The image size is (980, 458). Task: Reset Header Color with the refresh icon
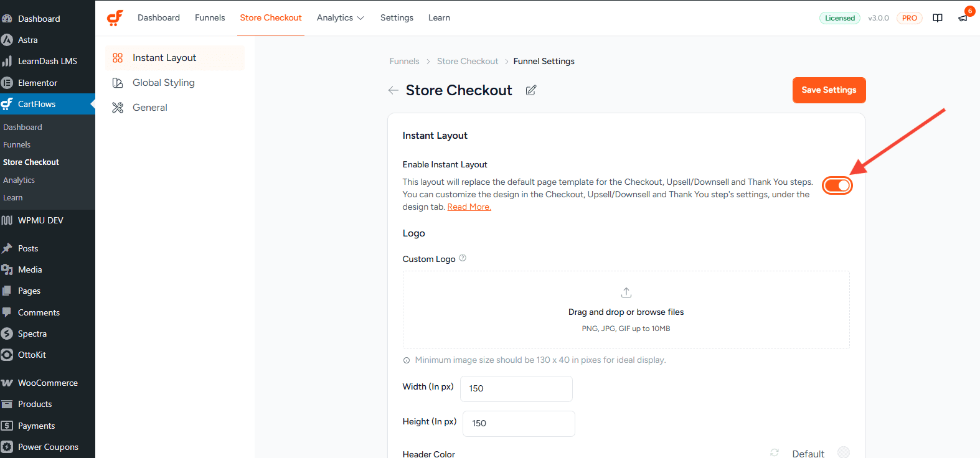(x=775, y=453)
